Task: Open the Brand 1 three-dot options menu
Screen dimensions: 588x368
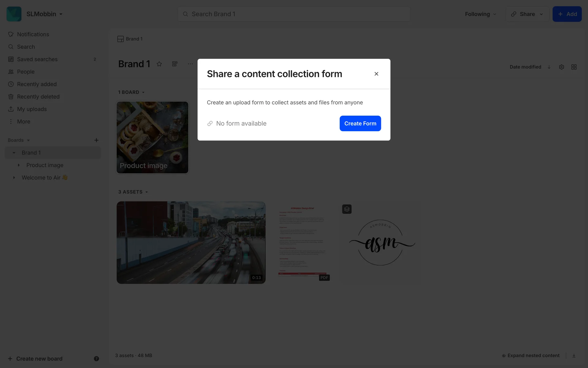Action: click(x=190, y=64)
